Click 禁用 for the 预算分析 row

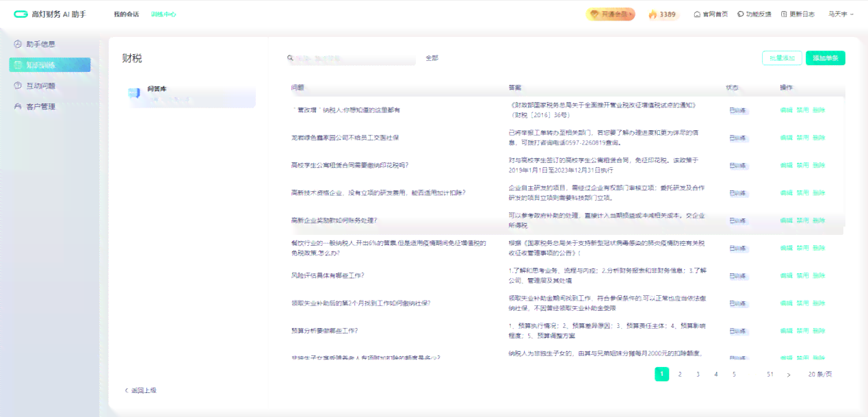(x=802, y=331)
